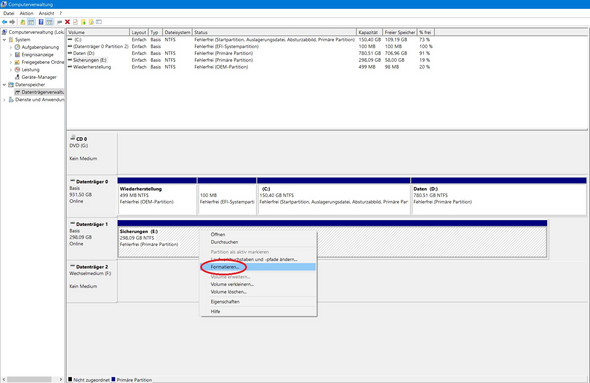The height and width of the screenshot is (383, 590).
Task: Sort by Status column header
Action: click(274, 32)
